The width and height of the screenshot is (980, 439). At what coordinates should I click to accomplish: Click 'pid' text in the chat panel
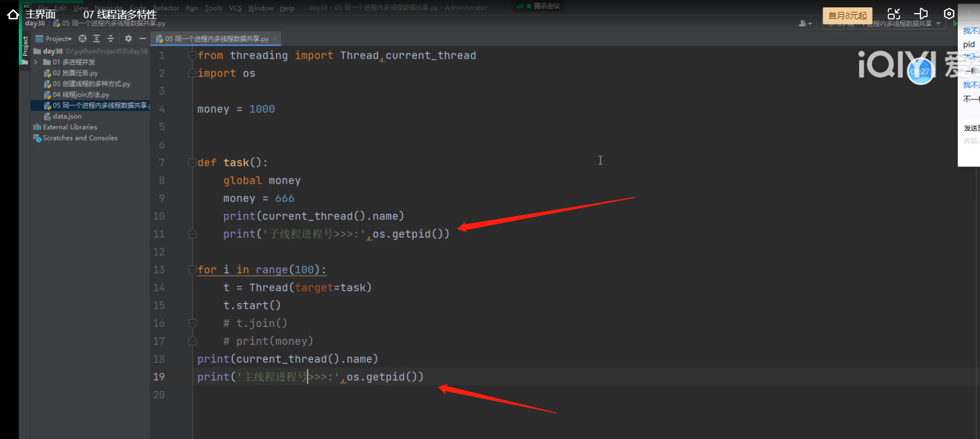click(x=969, y=44)
